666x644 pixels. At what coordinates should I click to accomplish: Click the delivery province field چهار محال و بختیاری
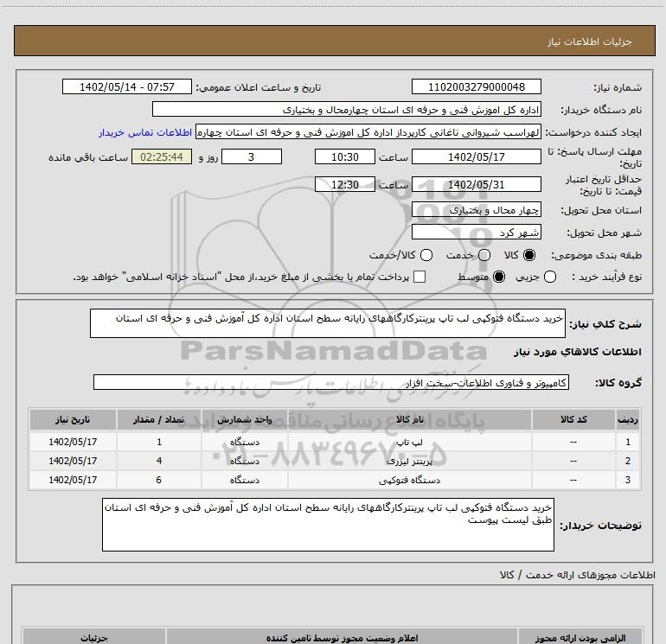click(476, 210)
